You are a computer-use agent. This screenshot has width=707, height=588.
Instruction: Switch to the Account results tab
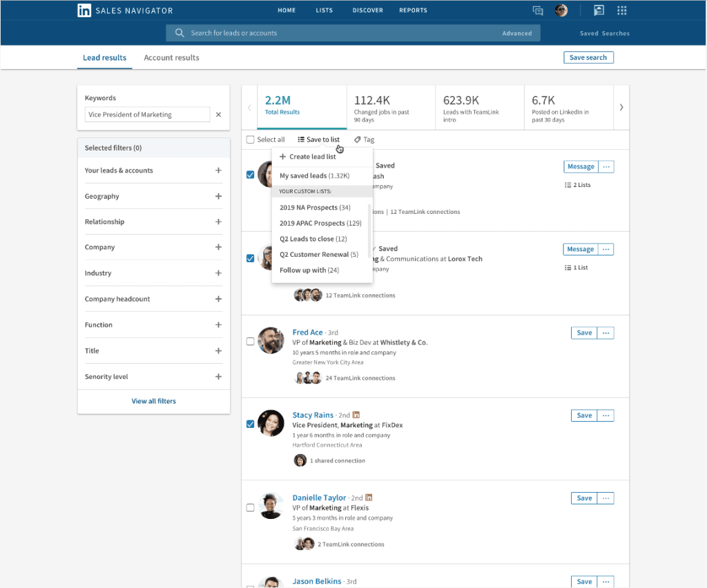click(171, 57)
